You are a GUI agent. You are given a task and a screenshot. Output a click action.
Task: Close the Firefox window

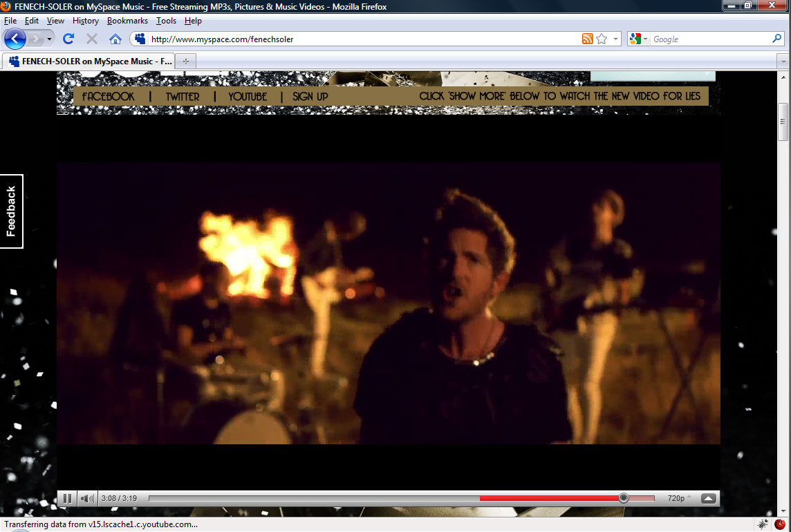772,6
